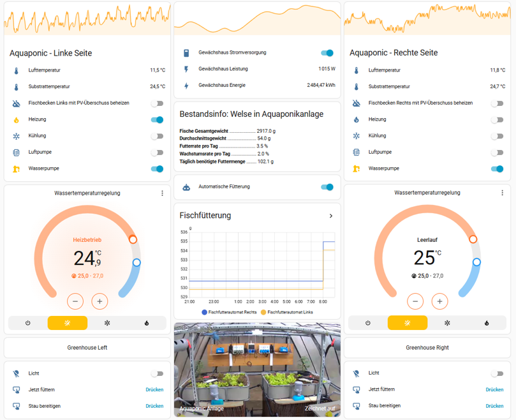The width and height of the screenshot is (516, 420).
Task: Click left Luftpumpe fan icon
Action: pos(16,153)
